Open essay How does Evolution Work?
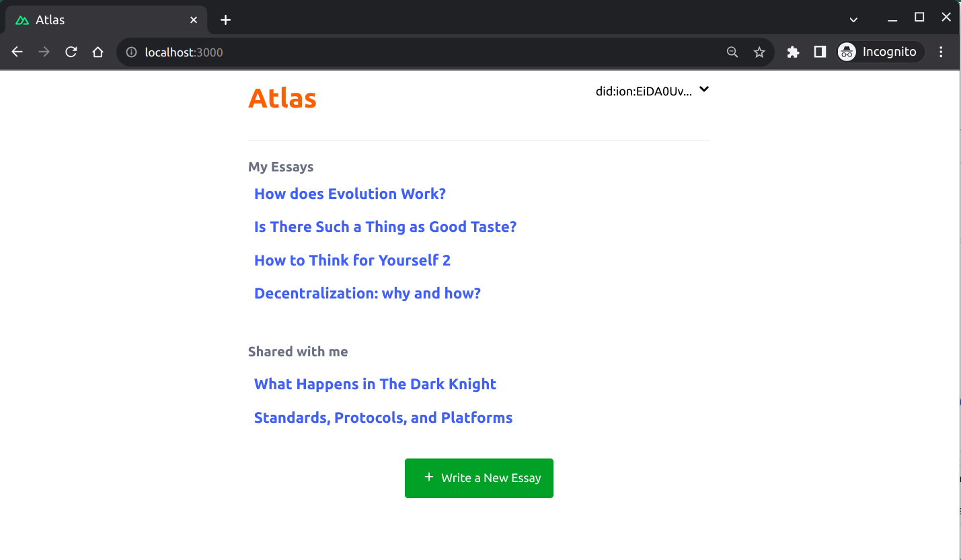961x560 pixels. (x=350, y=194)
